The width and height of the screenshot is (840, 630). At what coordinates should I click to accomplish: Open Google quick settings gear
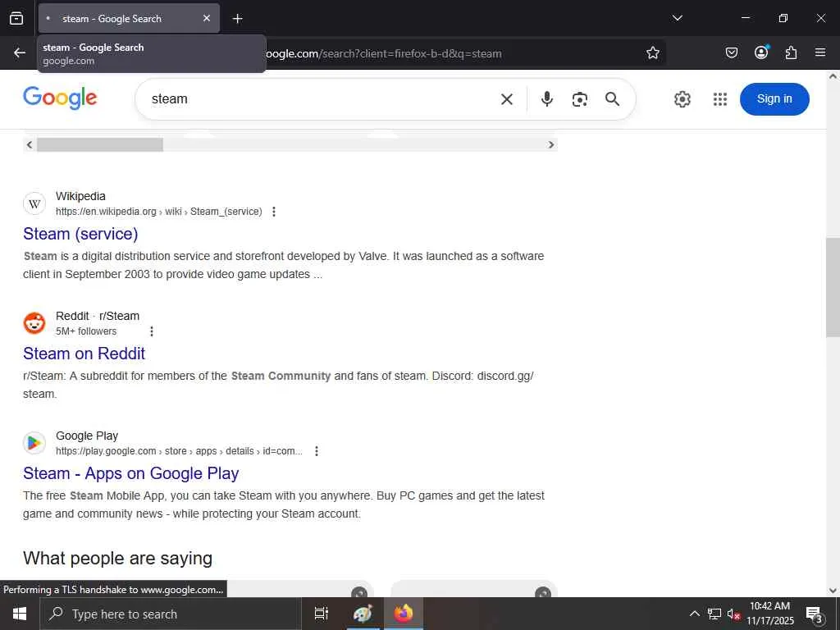point(682,99)
